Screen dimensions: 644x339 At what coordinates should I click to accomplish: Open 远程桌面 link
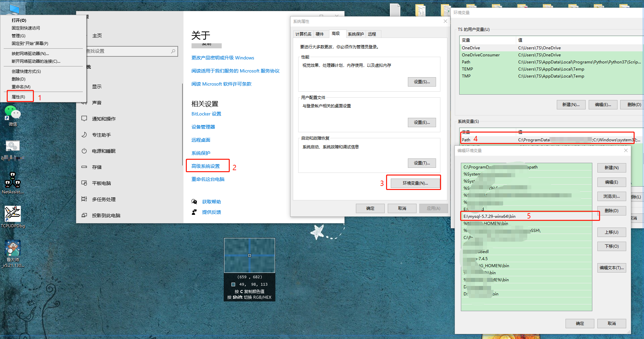coord(201,140)
